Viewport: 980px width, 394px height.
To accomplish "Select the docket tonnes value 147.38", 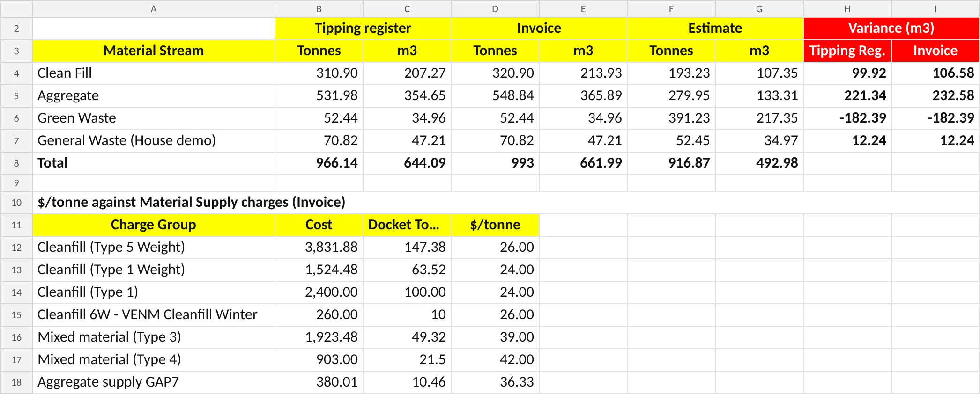I will 407,247.
